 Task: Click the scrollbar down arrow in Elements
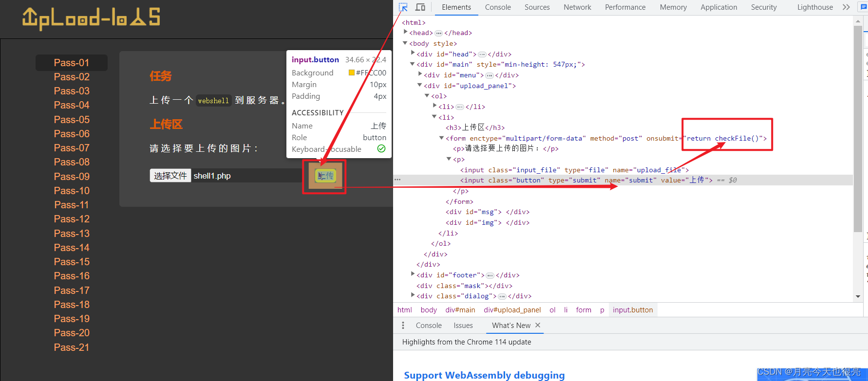point(858,296)
